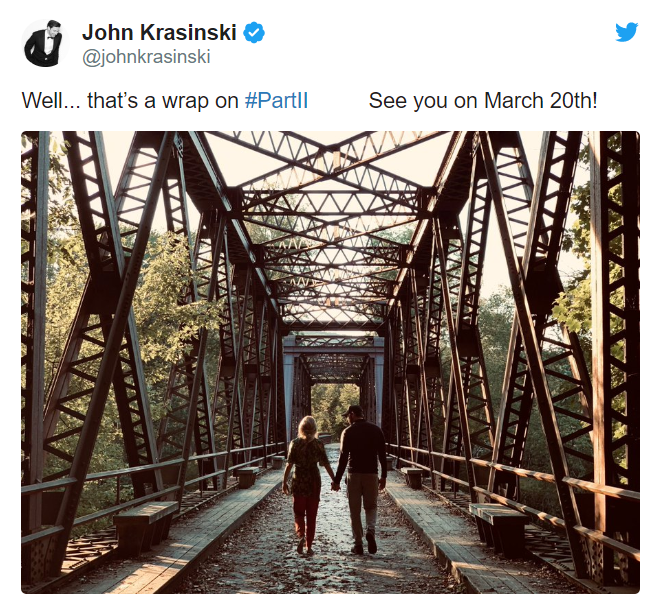649x602 pixels.
Task: Select the text "See you on March 20th!"
Action: 483,101
